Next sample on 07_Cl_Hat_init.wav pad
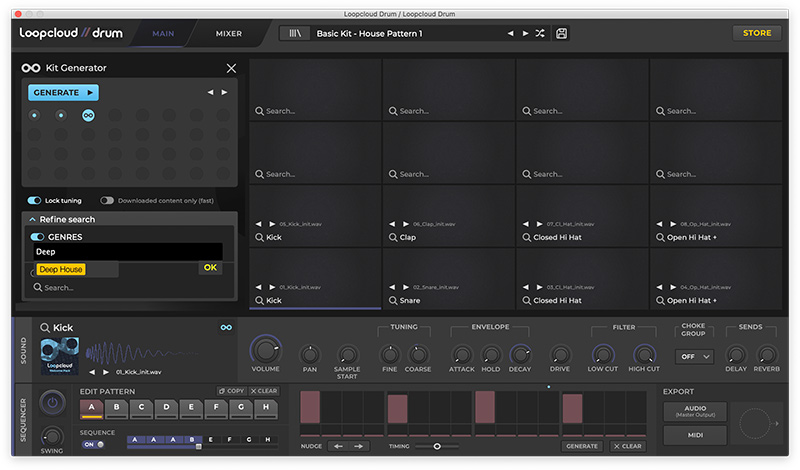This screenshot has width=800, height=470. pyautogui.click(x=539, y=224)
